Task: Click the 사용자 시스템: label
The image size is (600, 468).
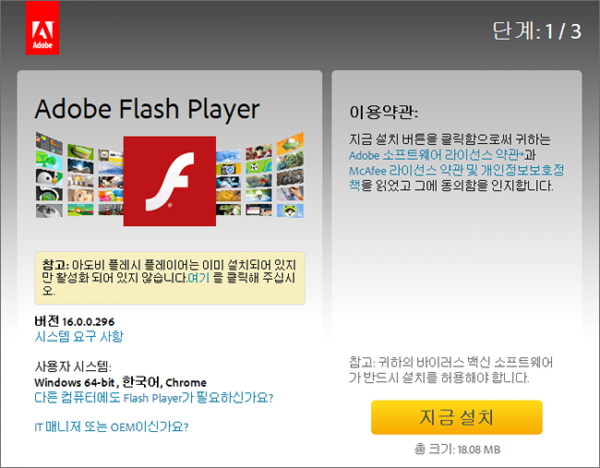Action: coord(73,367)
